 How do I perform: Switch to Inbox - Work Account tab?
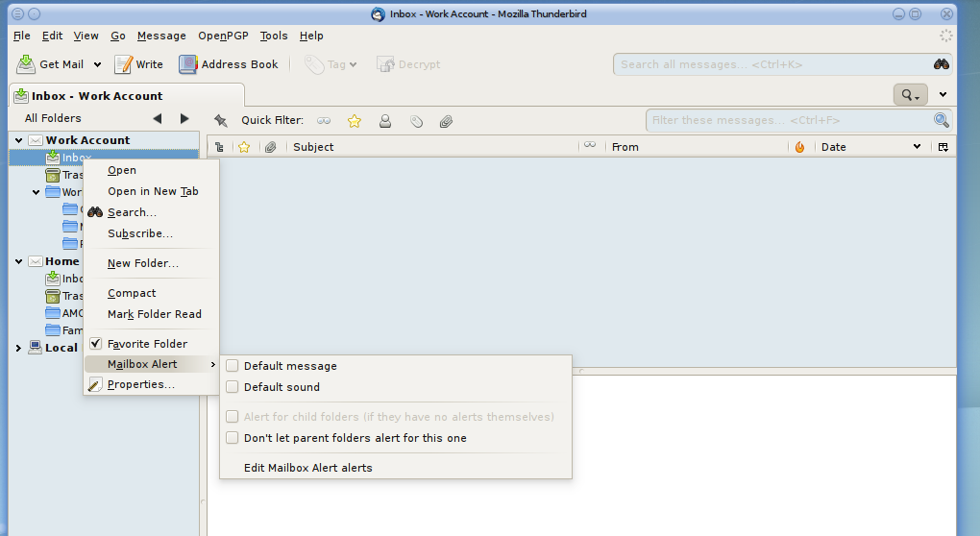(x=127, y=96)
